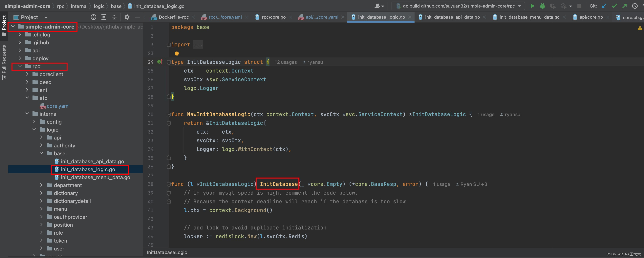The width and height of the screenshot is (644, 258).
Task: Close the init_database_logic.go tab
Action: pos(410,17)
